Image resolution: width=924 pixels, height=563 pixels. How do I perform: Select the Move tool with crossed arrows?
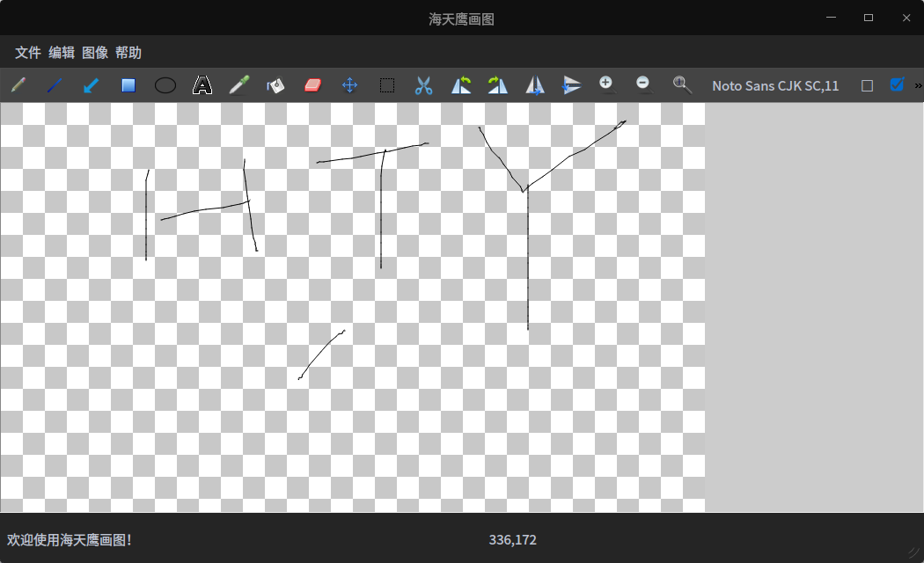click(350, 85)
